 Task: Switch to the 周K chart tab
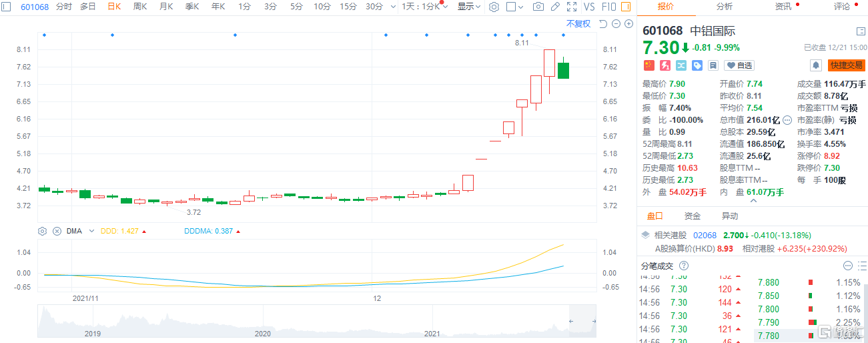pyautogui.click(x=140, y=7)
